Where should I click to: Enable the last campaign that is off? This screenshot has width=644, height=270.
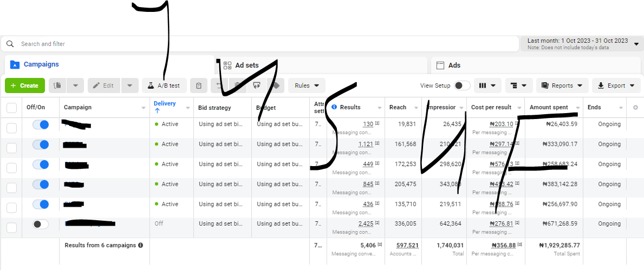[41, 224]
